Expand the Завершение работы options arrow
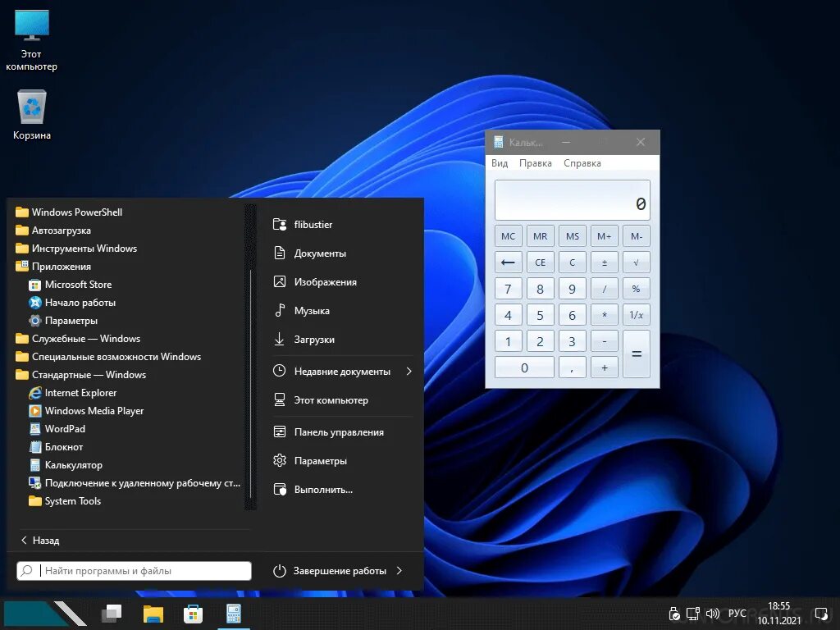Image resolution: width=840 pixels, height=630 pixels. tap(399, 570)
